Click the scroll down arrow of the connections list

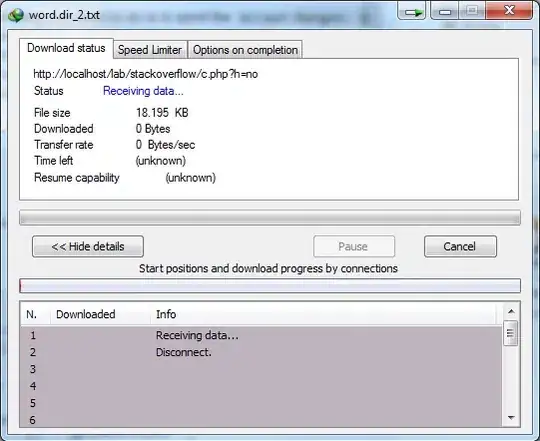pos(511,418)
